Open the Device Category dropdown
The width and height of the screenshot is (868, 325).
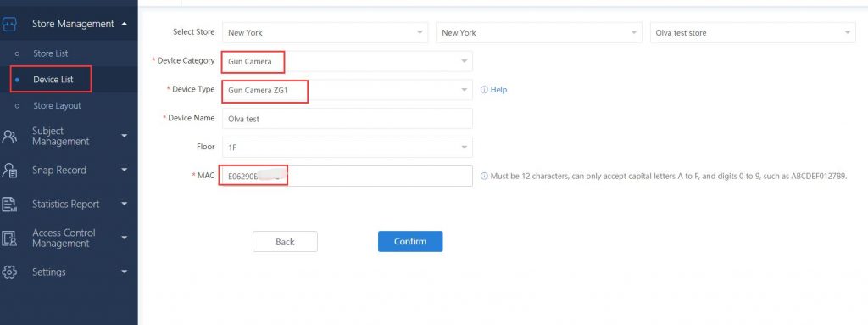[x=347, y=62]
